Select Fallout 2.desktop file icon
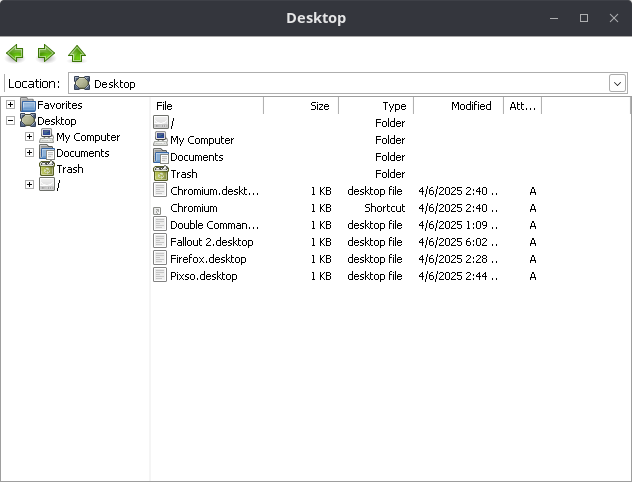Screen dimensions: 632x482 pyautogui.click(x=160, y=241)
